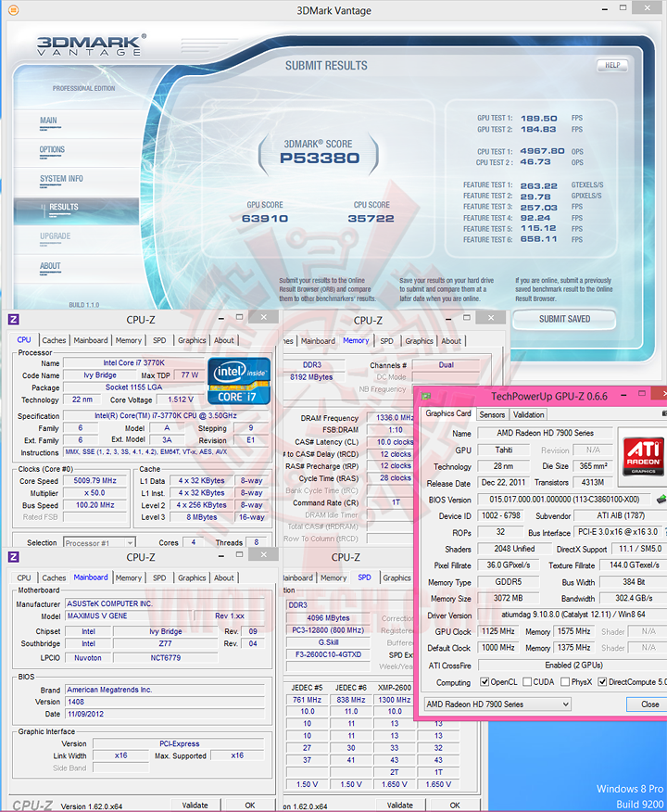Open the Processor #1 selection dropdown
Image resolution: width=667 pixels, height=812 pixels.
click(x=99, y=542)
